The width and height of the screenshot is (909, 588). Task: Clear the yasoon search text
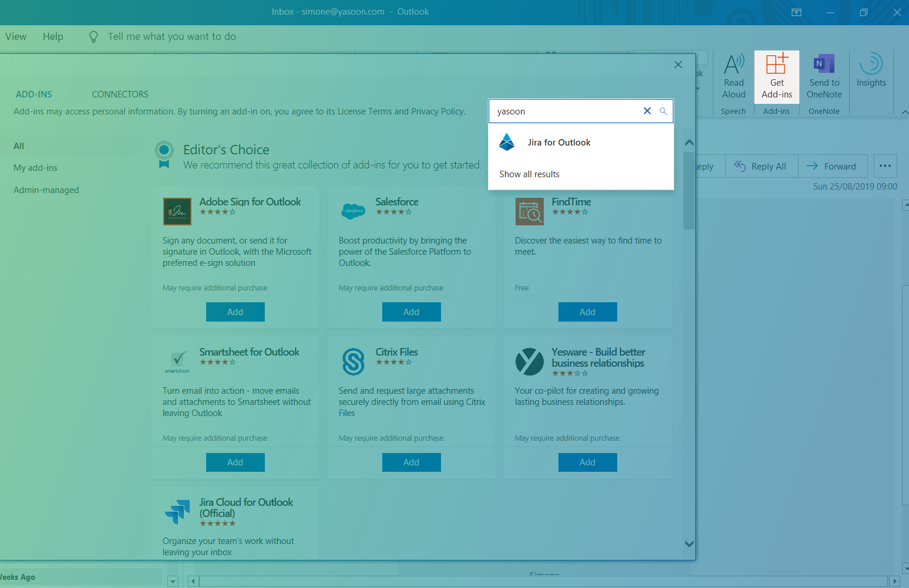[x=647, y=111]
